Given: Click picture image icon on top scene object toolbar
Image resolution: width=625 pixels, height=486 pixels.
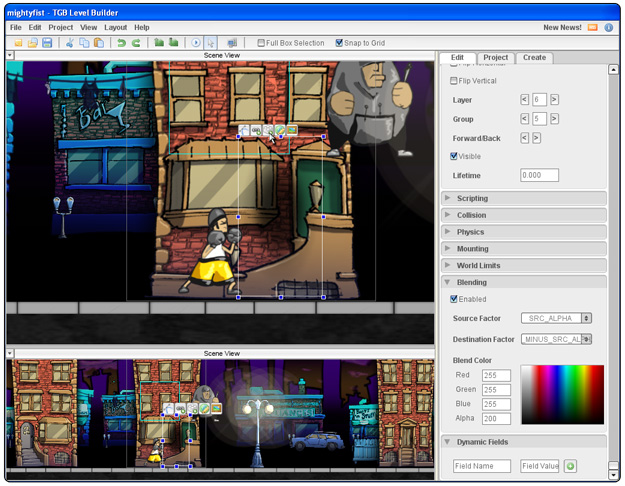Looking at the screenshot, I should [292, 130].
